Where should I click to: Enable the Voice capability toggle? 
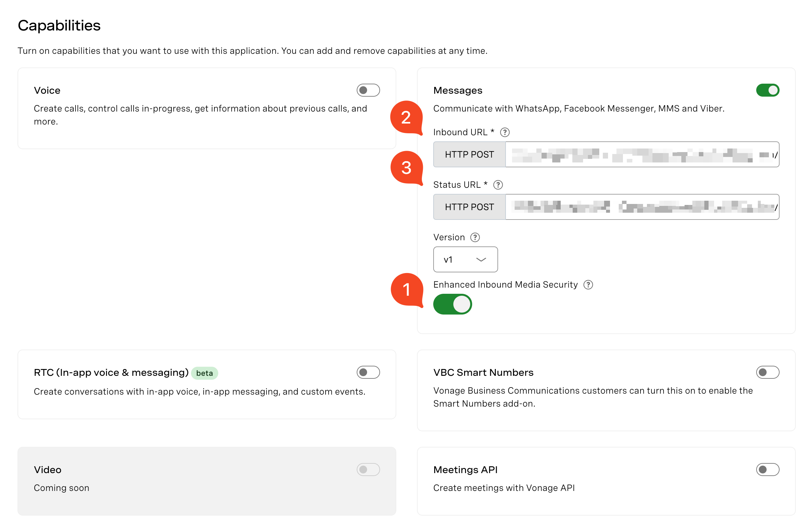pos(368,90)
